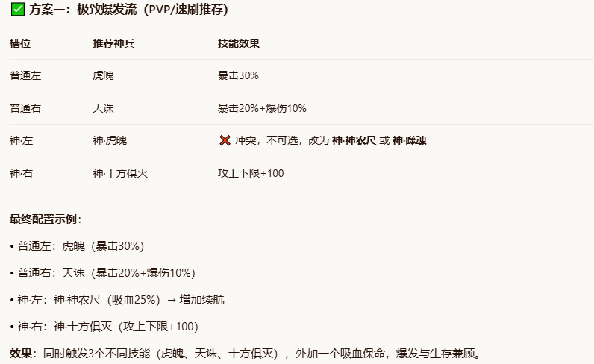Click the 暴击20%+爆伤10% table cell
This screenshot has width=594, height=364.
[262, 108]
